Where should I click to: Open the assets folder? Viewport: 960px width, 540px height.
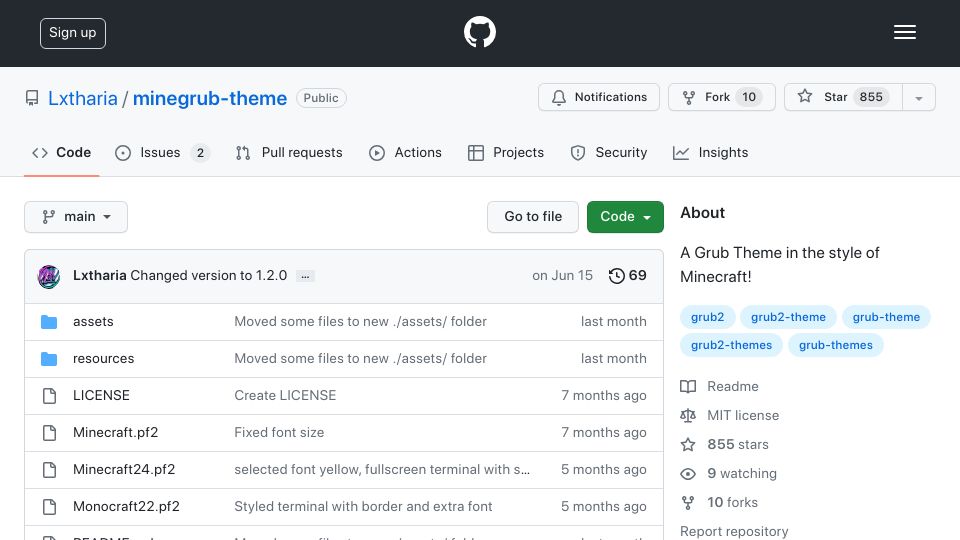tap(93, 321)
